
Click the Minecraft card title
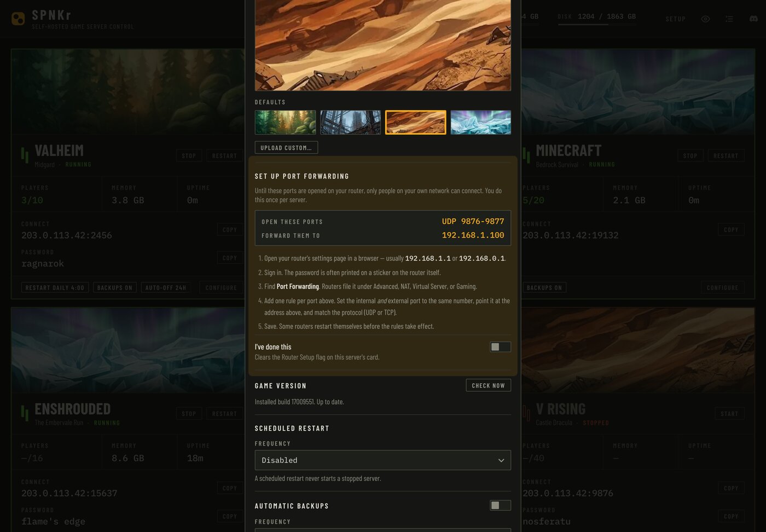pyautogui.click(x=568, y=151)
